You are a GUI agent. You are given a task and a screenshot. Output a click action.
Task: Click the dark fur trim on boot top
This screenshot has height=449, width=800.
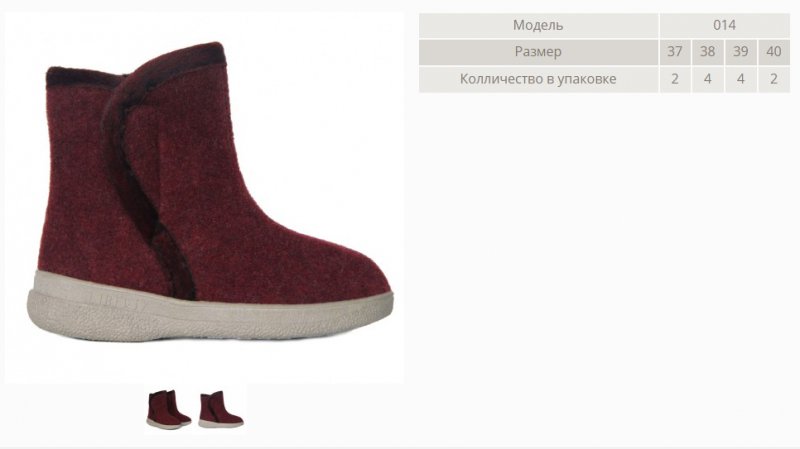[x=135, y=66]
